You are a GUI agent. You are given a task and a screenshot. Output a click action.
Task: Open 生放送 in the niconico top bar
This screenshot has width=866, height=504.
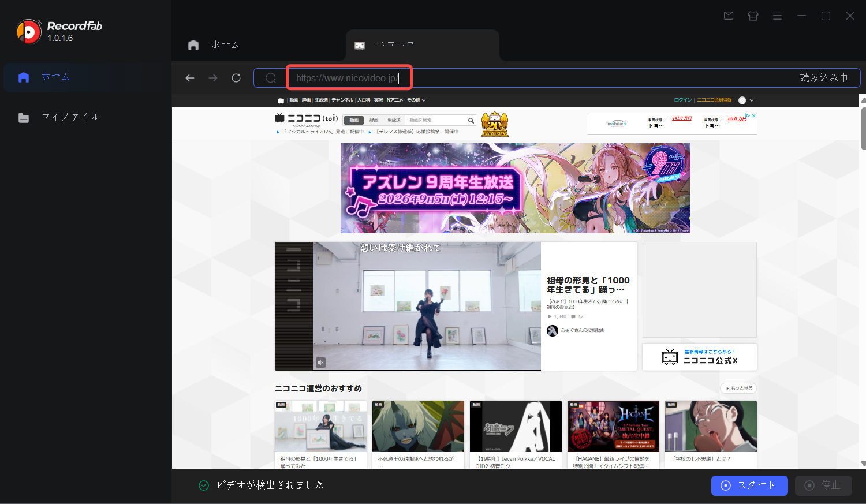(322, 100)
